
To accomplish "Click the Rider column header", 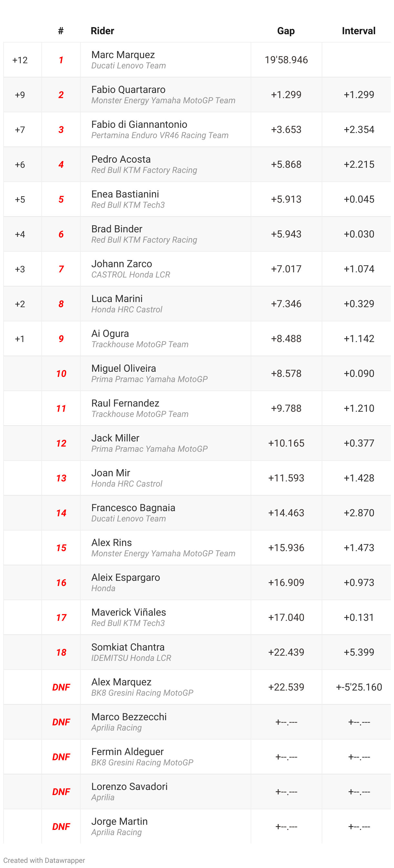I will point(102,31).
